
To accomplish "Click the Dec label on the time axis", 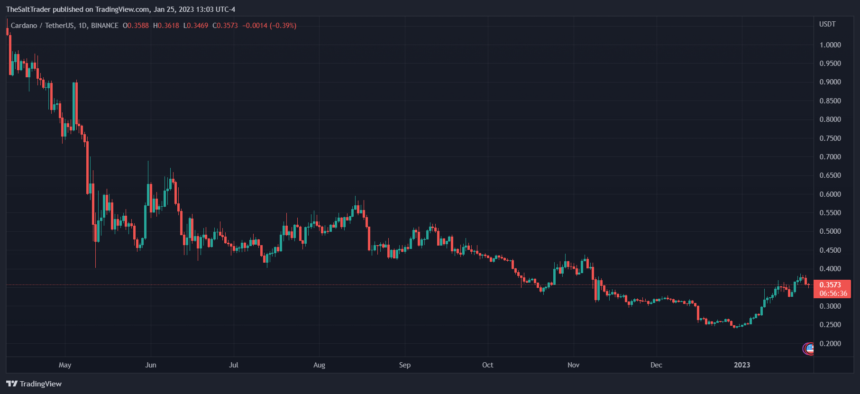I will click(x=657, y=365).
